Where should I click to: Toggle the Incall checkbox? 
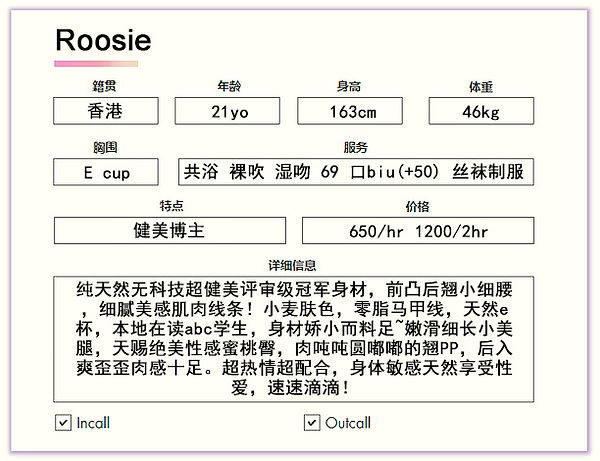tap(63, 423)
